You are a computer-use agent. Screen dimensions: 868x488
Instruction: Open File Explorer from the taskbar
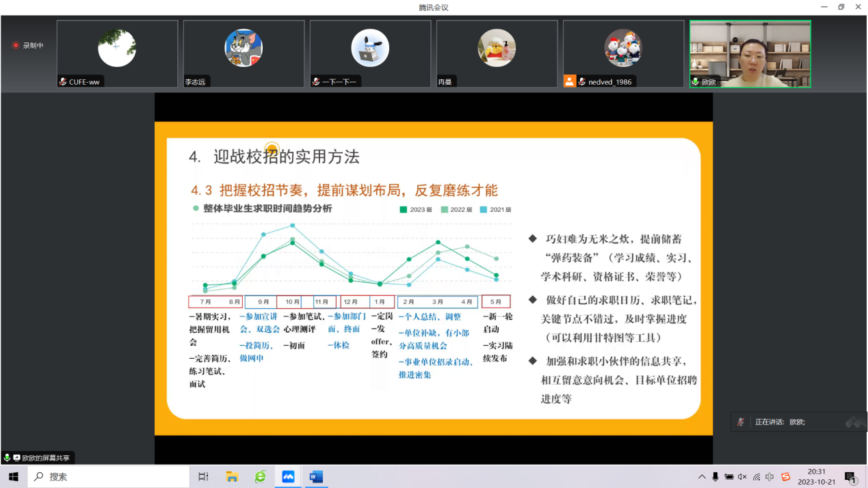[232, 476]
